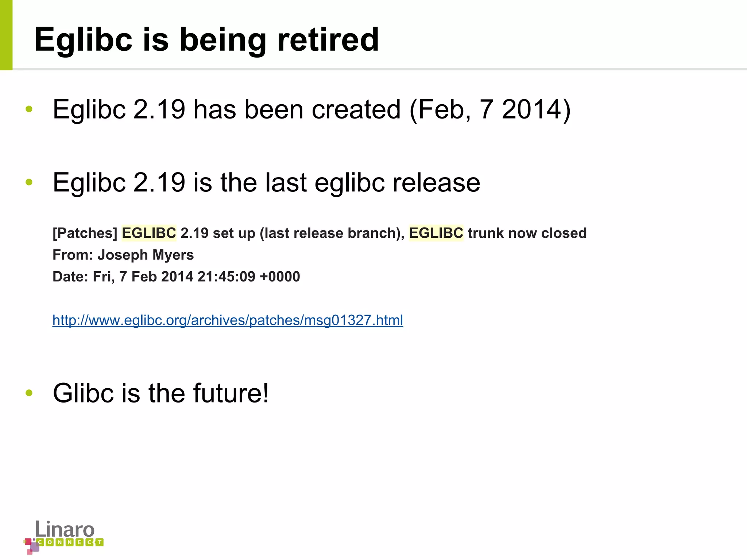
Task: Click the 'Date: Fri, 7 Feb 2014' line
Action: point(176,277)
